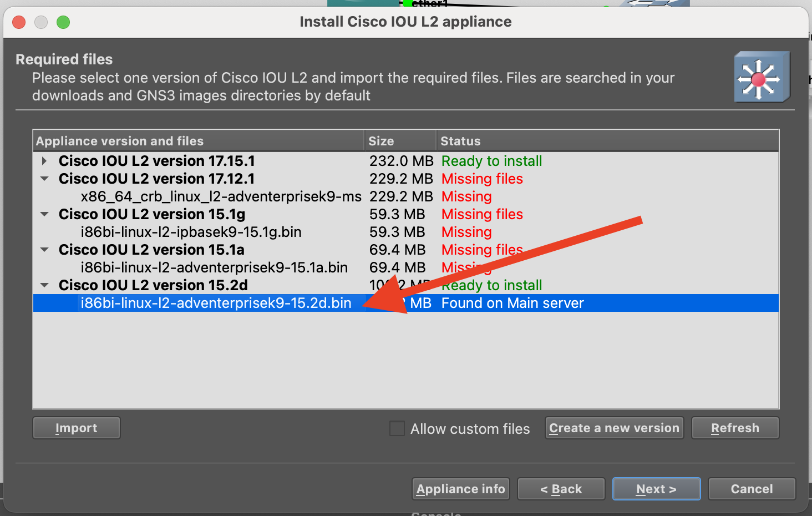Screen dimensions: 812x516
Task: Enable the Allow custom files checkbox
Action: pyautogui.click(x=397, y=428)
